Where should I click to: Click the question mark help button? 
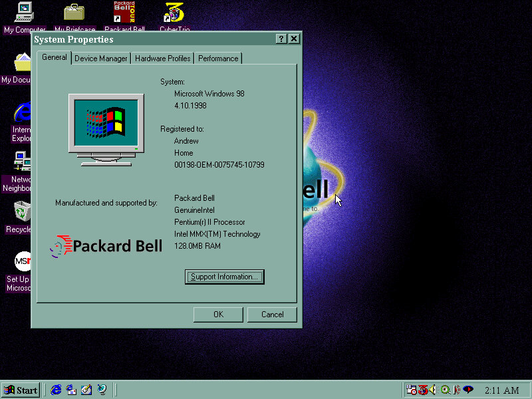pos(281,39)
